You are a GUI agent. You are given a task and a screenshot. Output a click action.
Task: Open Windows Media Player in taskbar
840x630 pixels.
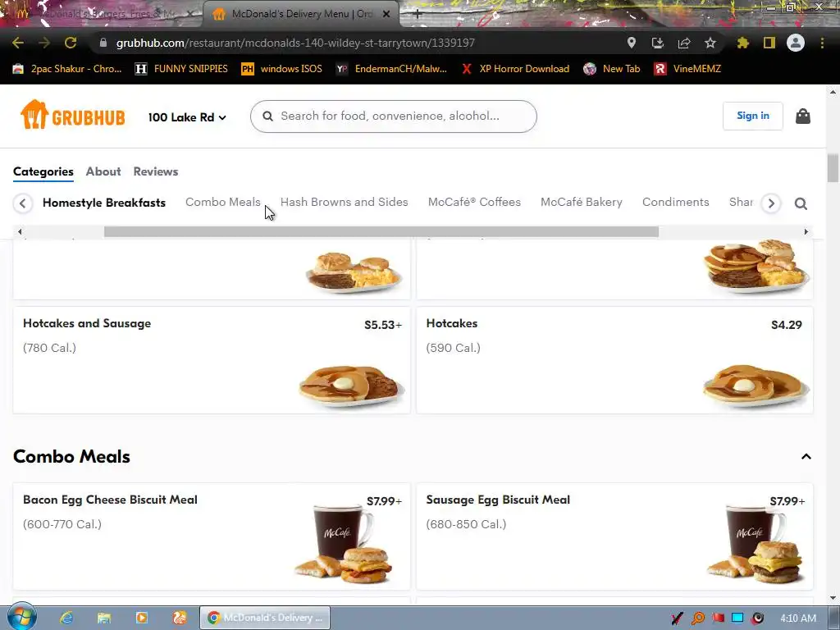(x=142, y=618)
